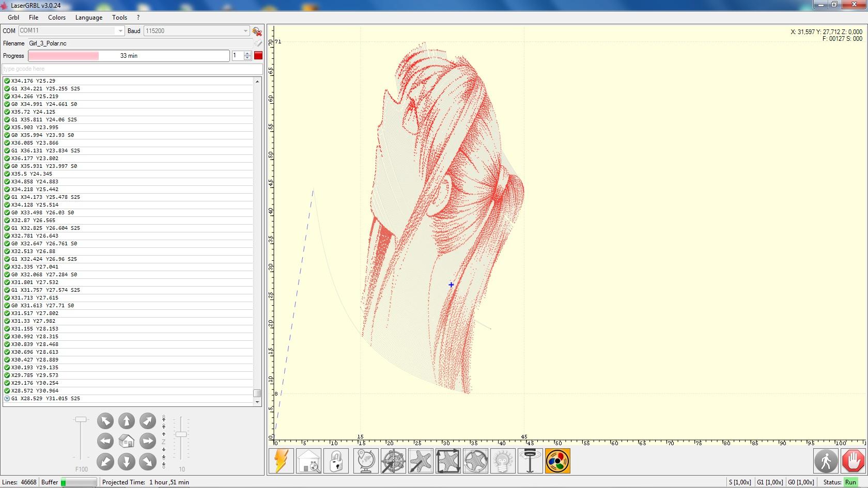Open the Language menu
Image resolution: width=868 pixels, height=488 pixels.
89,18
